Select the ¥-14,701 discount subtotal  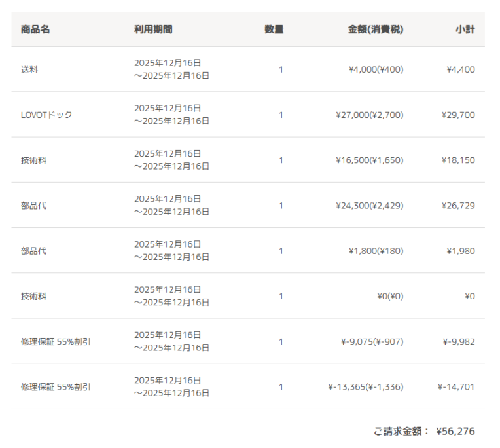coord(456,386)
